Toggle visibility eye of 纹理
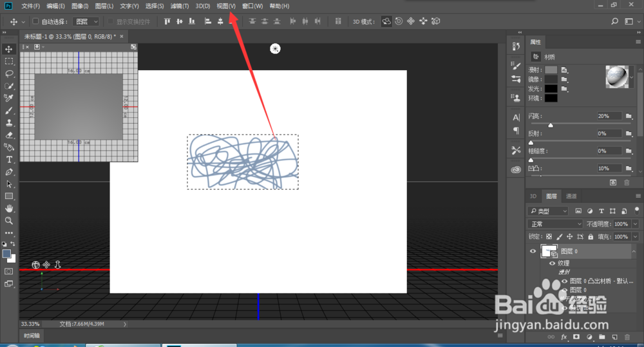The image size is (644, 347). click(x=553, y=263)
